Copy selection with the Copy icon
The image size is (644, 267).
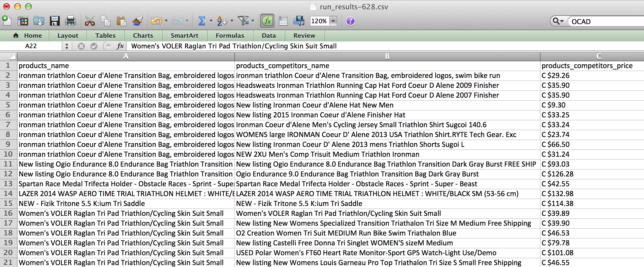tap(105, 21)
